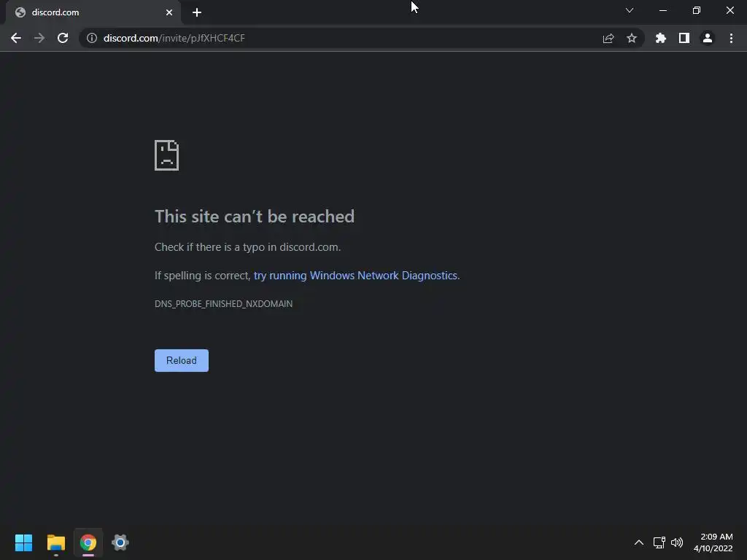Share this page via share icon
Screen dimensions: 747x560
pyautogui.click(x=608, y=38)
